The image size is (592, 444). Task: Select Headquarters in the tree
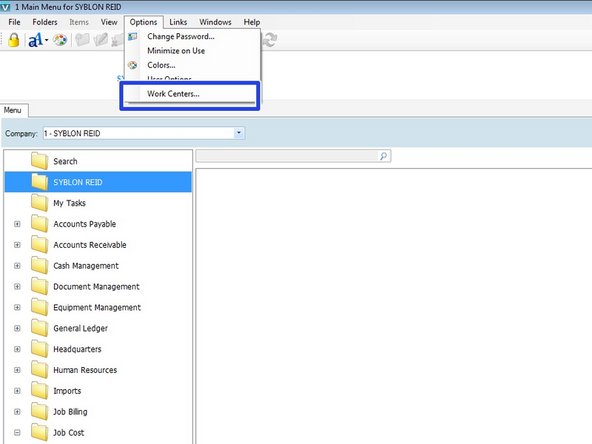[77, 349]
